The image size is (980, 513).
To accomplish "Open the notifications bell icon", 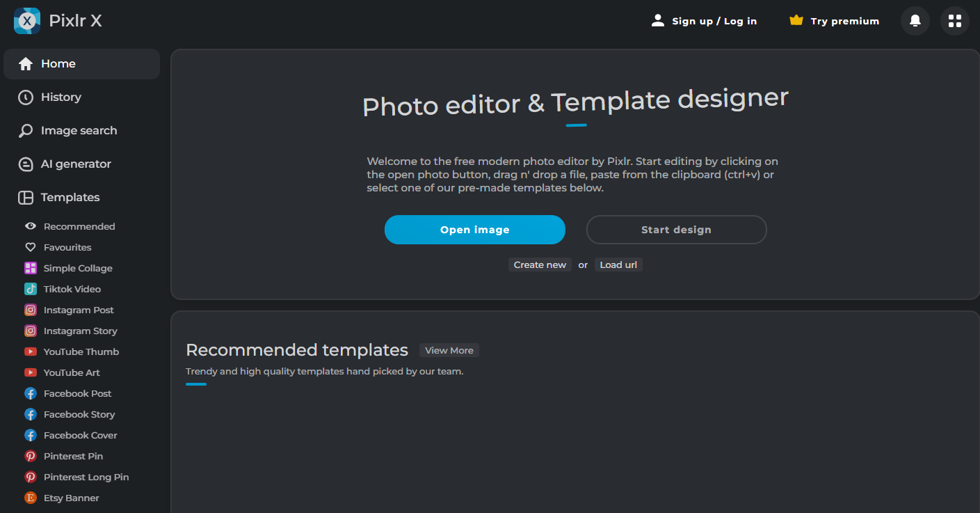I will point(915,21).
